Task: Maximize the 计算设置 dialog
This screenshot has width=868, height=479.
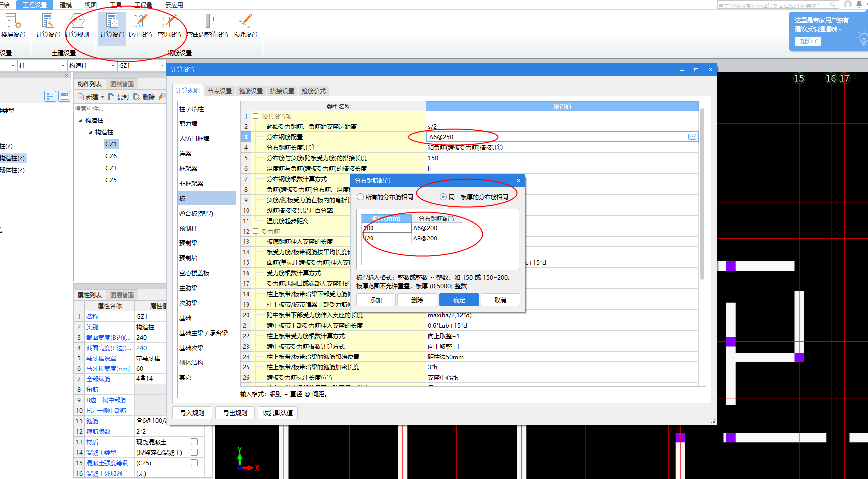Action: pyautogui.click(x=696, y=70)
